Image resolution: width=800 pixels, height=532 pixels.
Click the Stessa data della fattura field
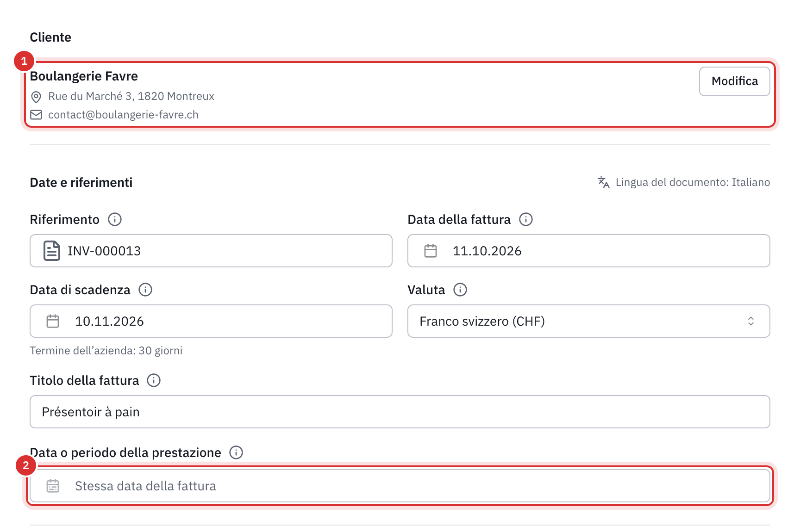(400, 486)
